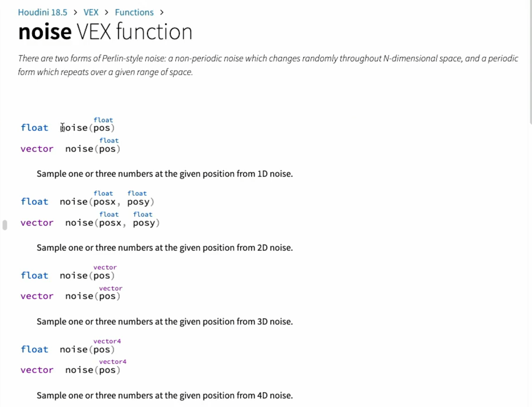Open the Houdini 18.5 breadcrumb link
532x407 pixels.
pyautogui.click(x=43, y=12)
